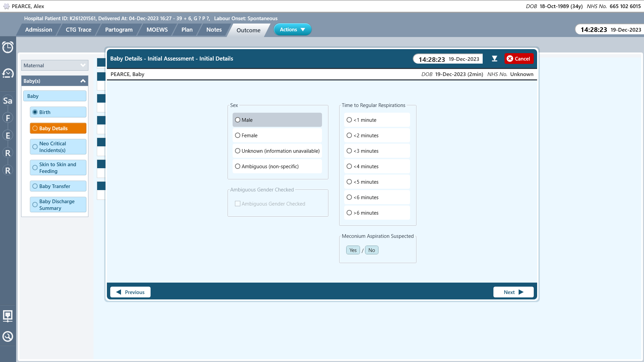Click the alarm clock icon in left sidebar
Viewport: 644px width, 362px height.
8,47
